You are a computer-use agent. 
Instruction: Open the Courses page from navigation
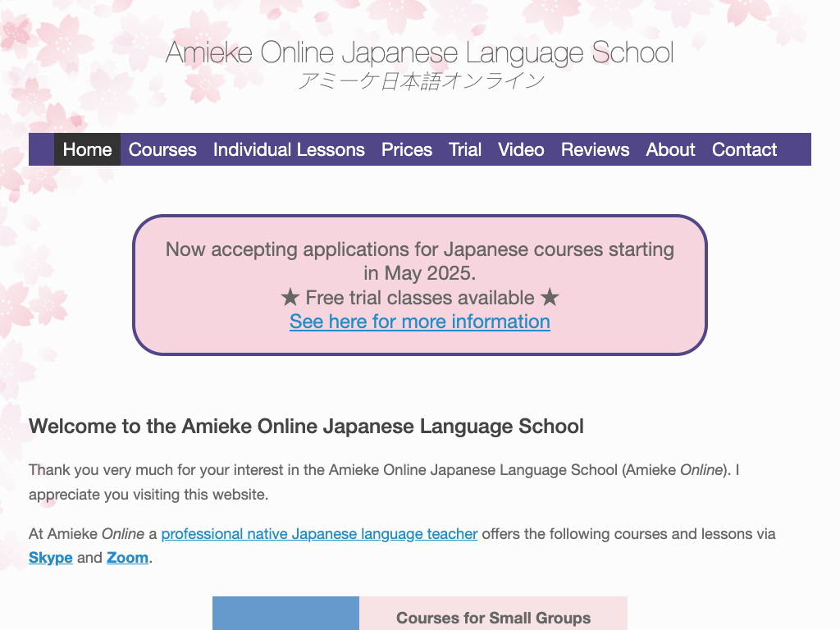(162, 149)
